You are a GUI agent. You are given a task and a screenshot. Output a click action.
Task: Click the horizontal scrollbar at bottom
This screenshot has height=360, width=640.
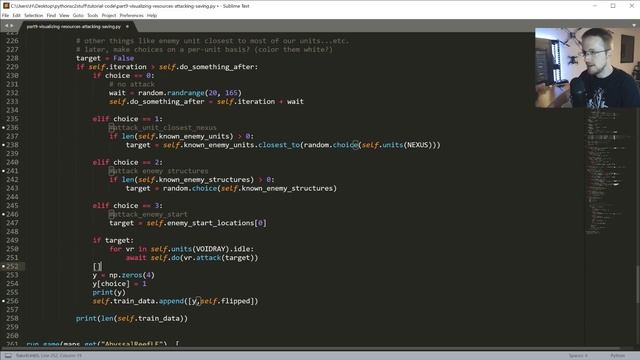tap(310, 349)
